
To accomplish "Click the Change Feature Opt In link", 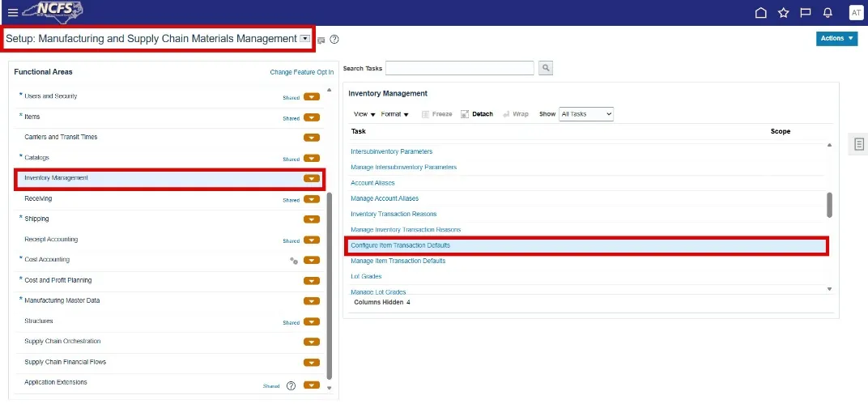I will [x=301, y=72].
